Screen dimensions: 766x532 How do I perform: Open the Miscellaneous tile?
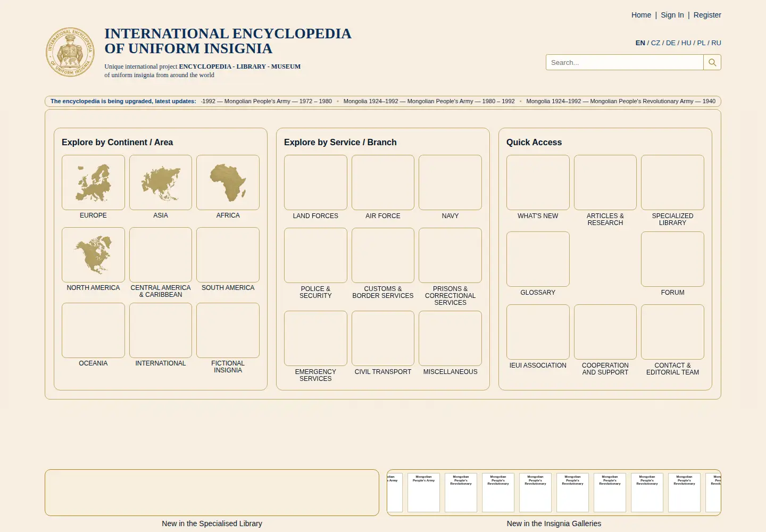450,338
